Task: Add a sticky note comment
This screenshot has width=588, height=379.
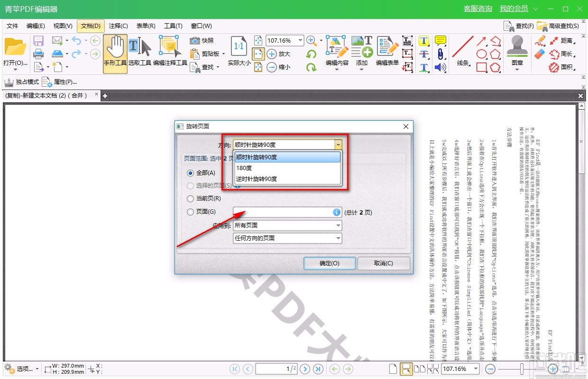Action: pos(441,41)
